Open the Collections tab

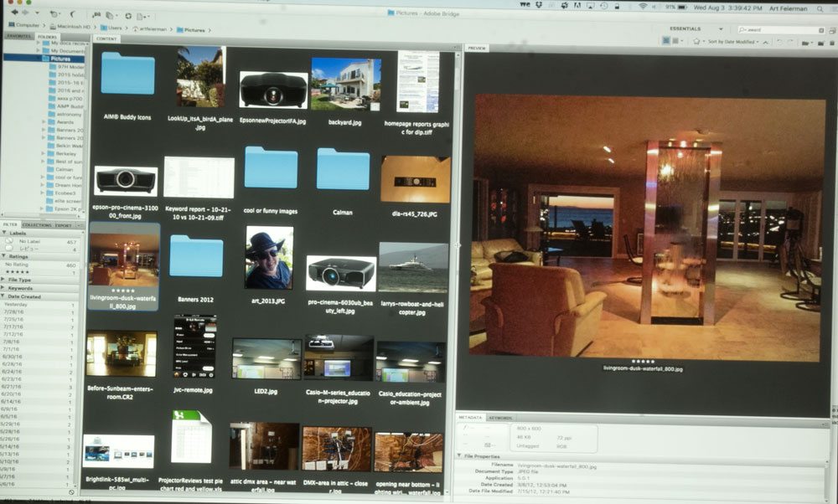pos(37,225)
